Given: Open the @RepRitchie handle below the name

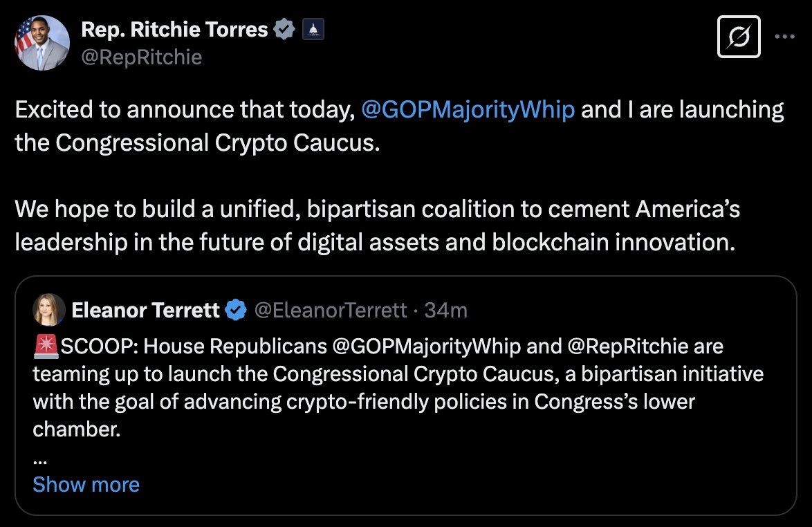Looking at the screenshot, I should pyautogui.click(x=141, y=57).
